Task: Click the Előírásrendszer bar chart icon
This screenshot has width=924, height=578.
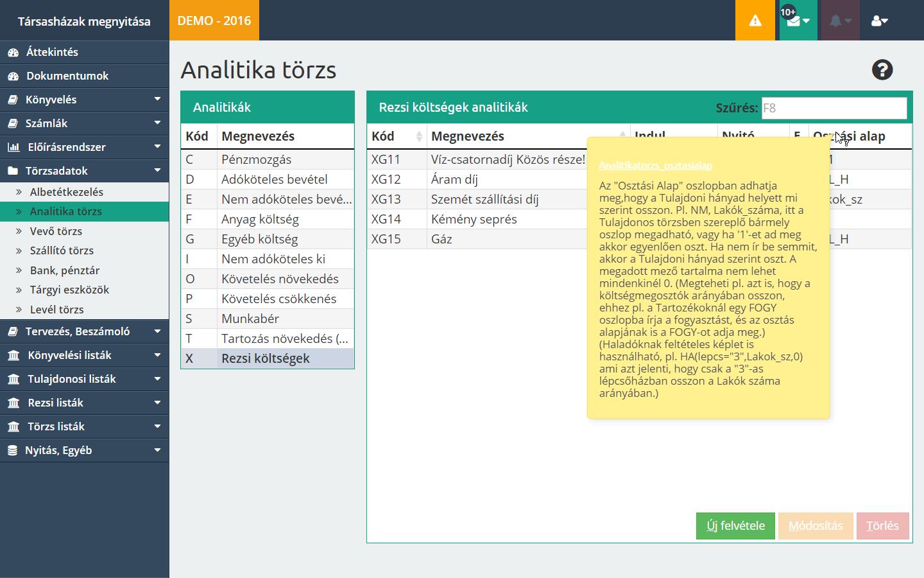Action: click(13, 147)
